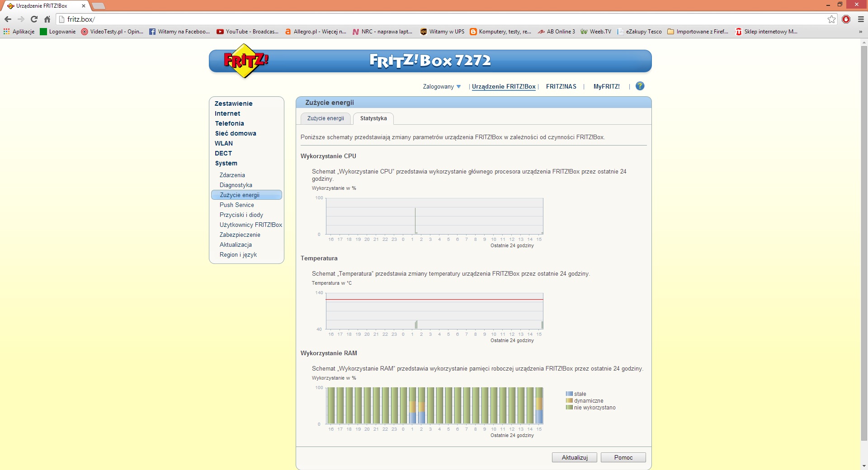
Task: Reload the page with the refresh icon
Action: (x=34, y=19)
